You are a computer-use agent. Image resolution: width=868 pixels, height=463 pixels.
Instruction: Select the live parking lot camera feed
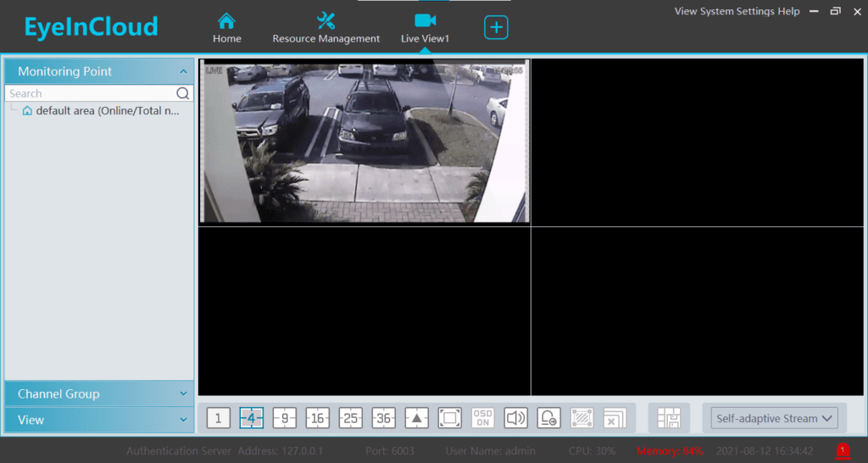364,141
